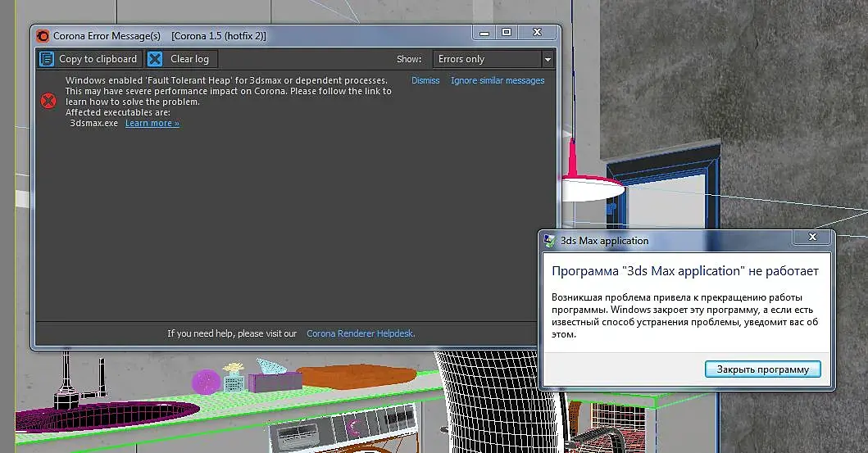Click the red error icon beside the message
Viewport: 868px width, 453px height.
[x=48, y=101]
